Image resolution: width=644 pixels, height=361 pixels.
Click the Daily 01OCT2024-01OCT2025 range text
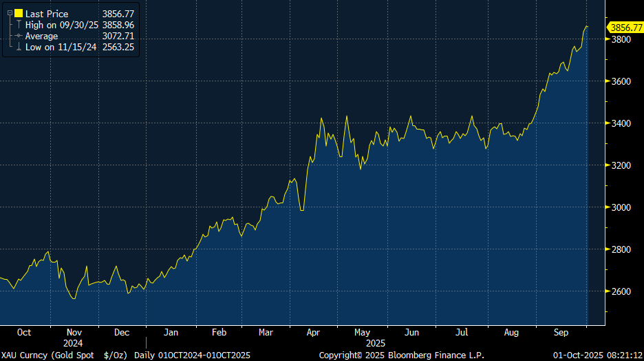click(192, 355)
